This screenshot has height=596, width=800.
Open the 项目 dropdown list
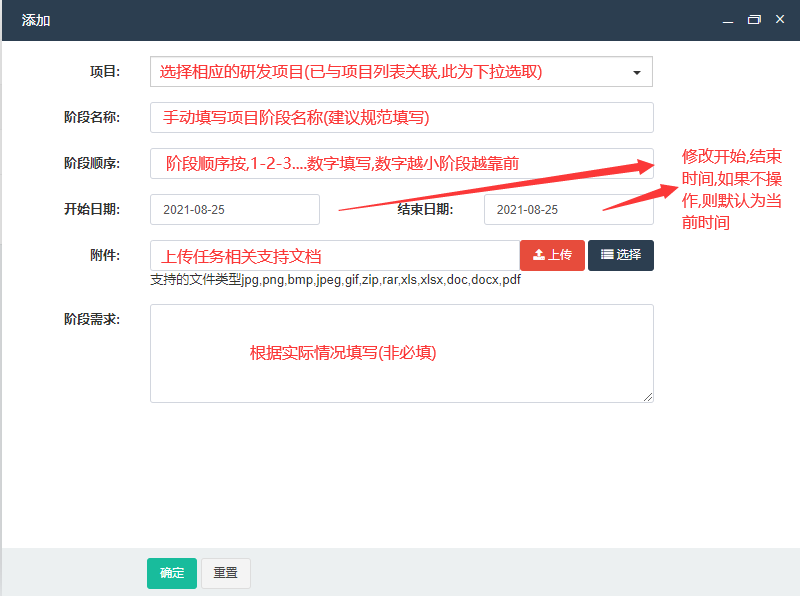pos(402,72)
